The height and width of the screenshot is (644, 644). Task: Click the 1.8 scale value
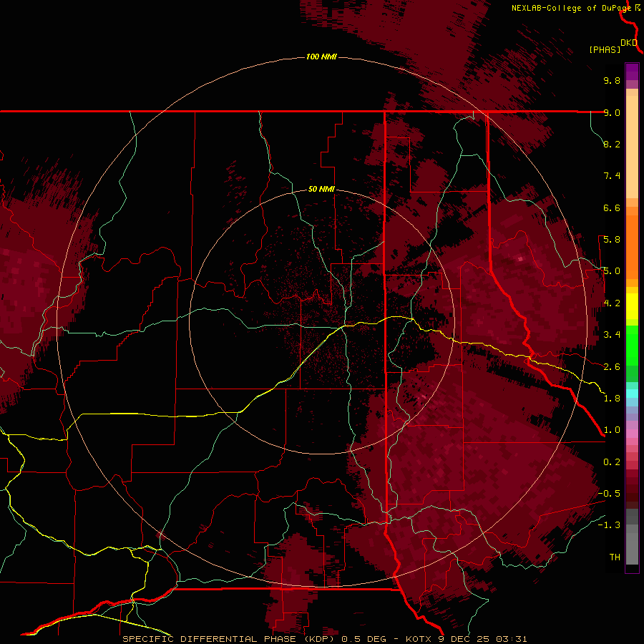pos(612,399)
